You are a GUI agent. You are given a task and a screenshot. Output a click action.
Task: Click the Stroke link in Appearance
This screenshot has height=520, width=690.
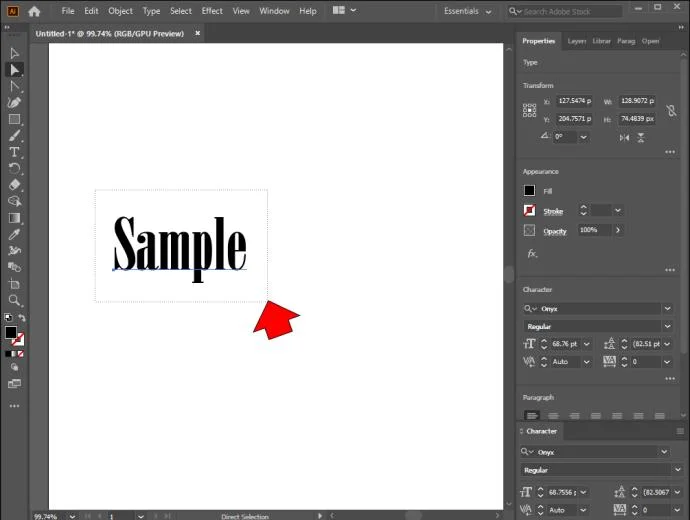click(553, 212)
